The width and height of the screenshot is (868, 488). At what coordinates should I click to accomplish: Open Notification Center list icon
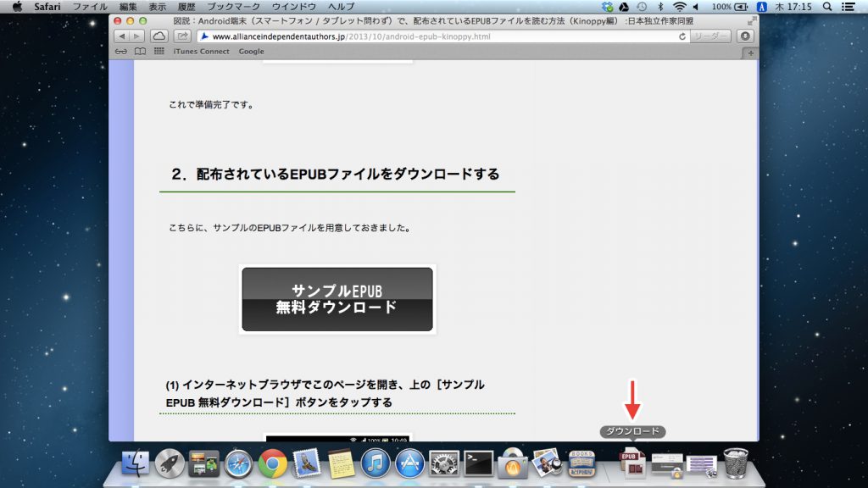click(848, 7)
